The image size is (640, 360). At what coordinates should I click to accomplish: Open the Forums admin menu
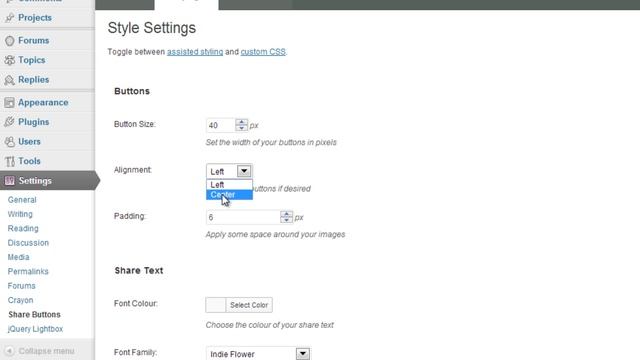tap(33, 40)
